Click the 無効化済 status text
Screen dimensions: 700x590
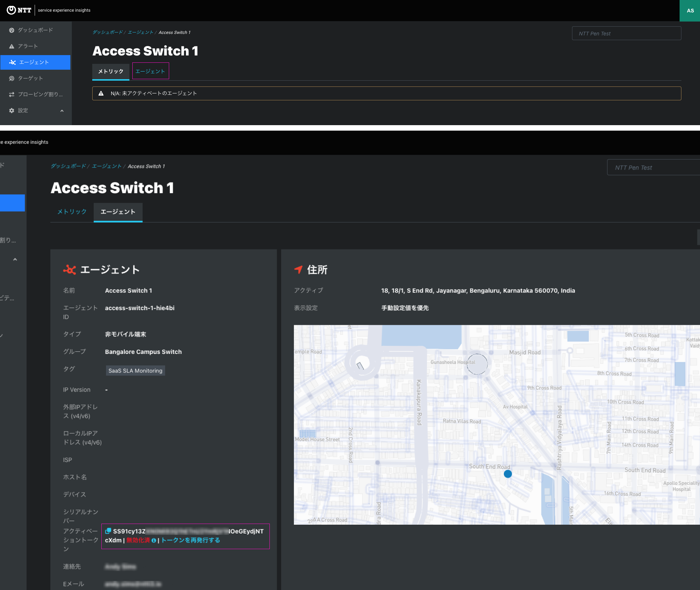[x=138, y=540]
